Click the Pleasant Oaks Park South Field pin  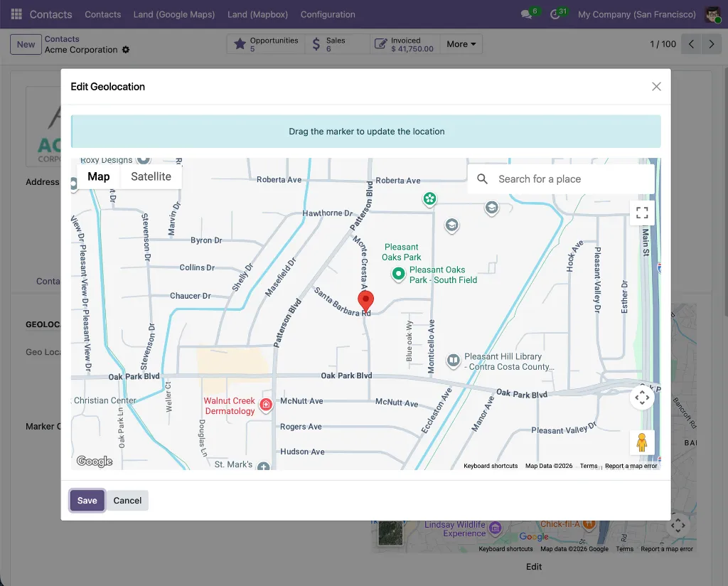[x=398, y=274]
